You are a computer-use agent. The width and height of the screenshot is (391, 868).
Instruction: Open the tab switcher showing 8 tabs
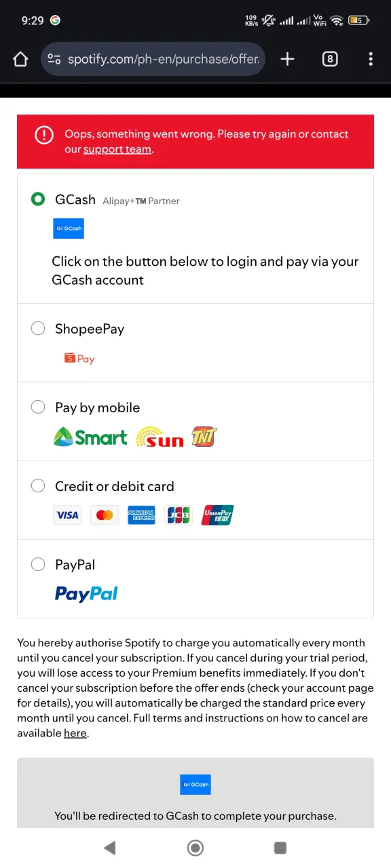(x=329, y=59)
